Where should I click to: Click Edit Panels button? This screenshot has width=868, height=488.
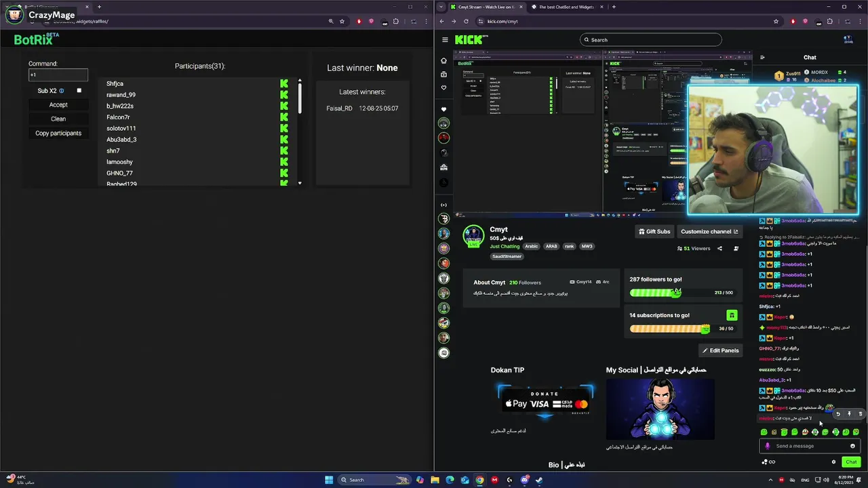point(720,350)
